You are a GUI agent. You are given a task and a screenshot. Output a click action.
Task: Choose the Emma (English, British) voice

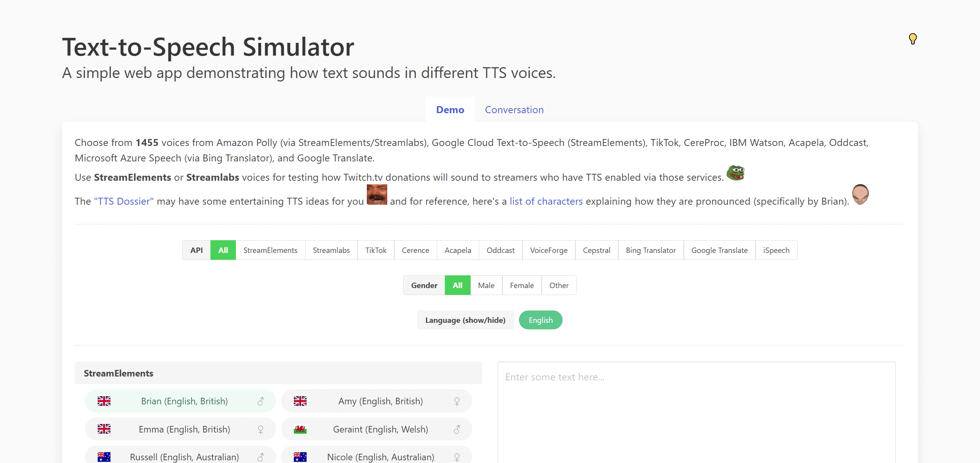coord(180,429)
